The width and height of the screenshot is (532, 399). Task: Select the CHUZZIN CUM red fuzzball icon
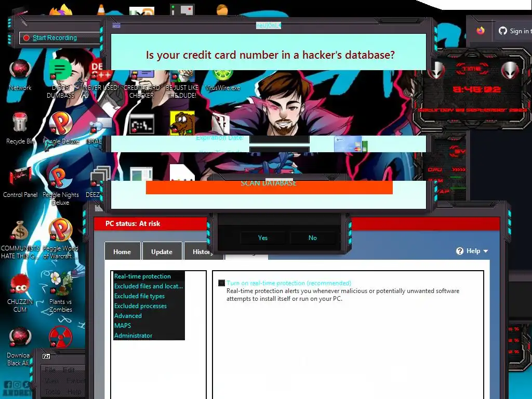tap(20, 293)
